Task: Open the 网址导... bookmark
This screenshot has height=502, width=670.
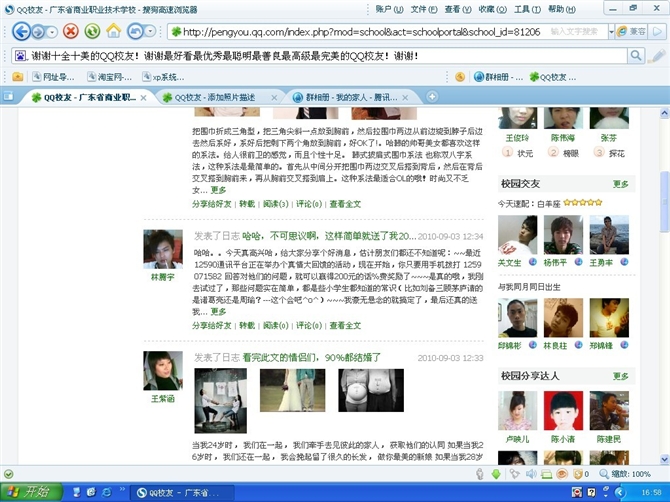Action: (53, 77)
